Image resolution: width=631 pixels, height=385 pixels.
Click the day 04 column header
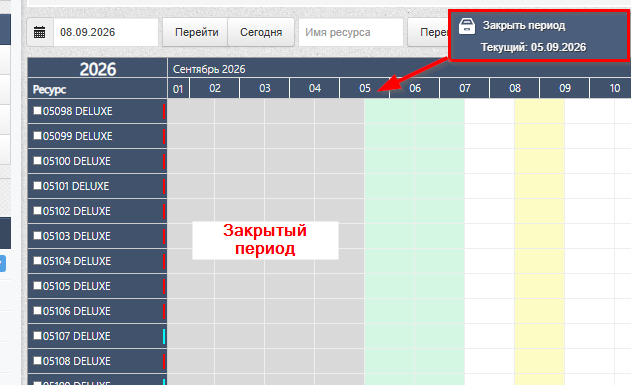pos(314,89)
